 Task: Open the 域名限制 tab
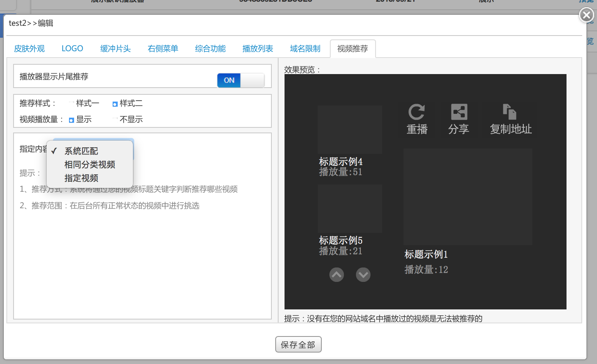pos(305,49)
